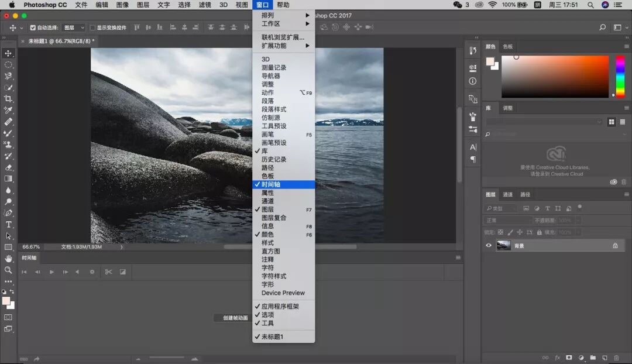This screenshot has height=364, width=632.
Task: Click the rainbow hue slider strip
Action: tap(620, 75)
